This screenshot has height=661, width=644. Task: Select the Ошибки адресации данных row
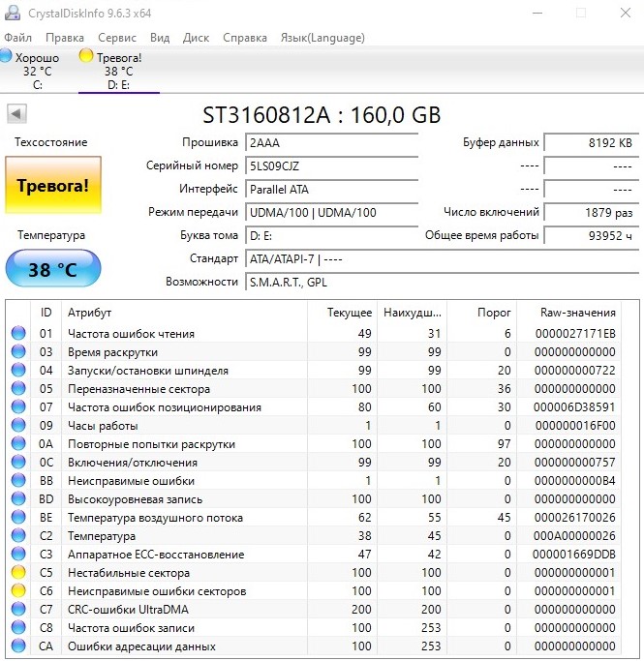(314, 646)
